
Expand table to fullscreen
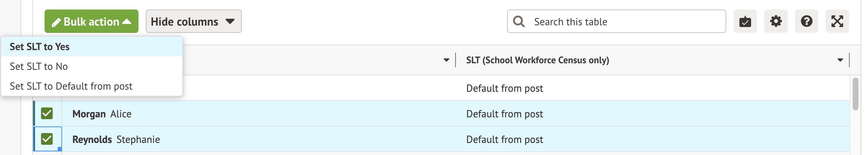click(837, 22)
